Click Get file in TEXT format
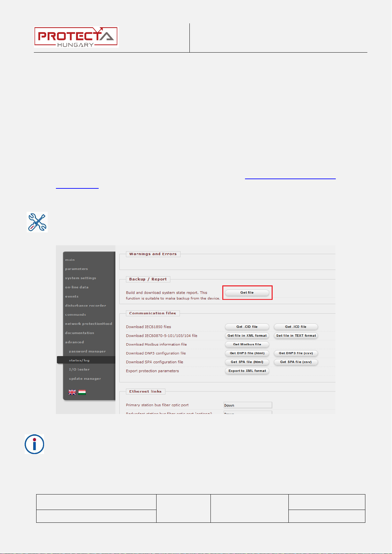 [296, 336]
